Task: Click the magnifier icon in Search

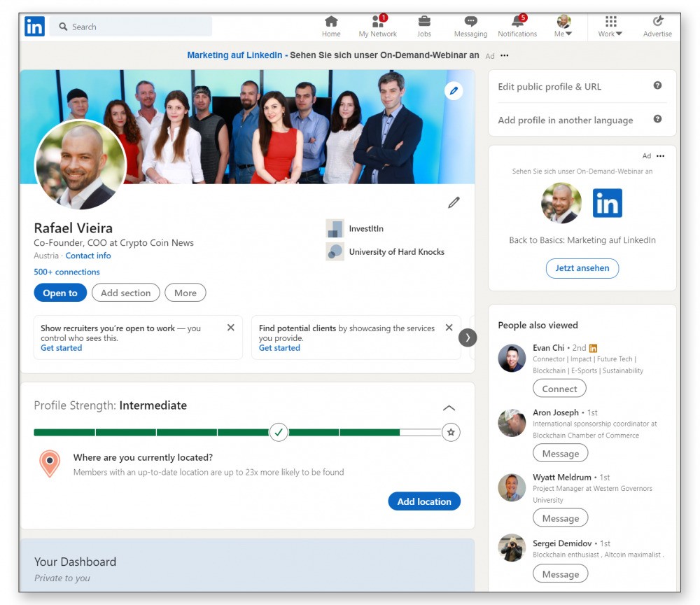Action: 64,27
